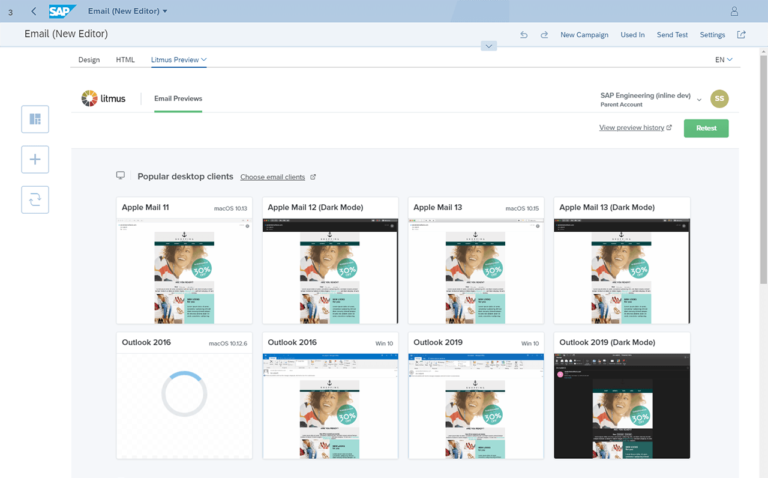
Task: Open Choose email clients link
Action: click(x=272, y=177)
